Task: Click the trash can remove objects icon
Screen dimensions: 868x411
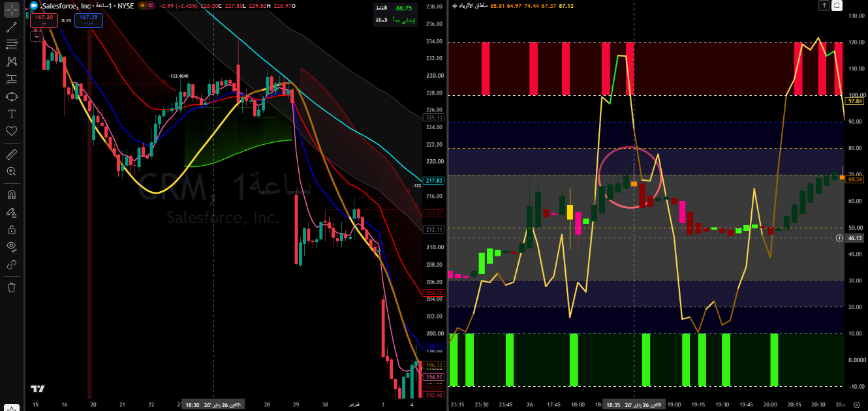Action: click(11, 287)
